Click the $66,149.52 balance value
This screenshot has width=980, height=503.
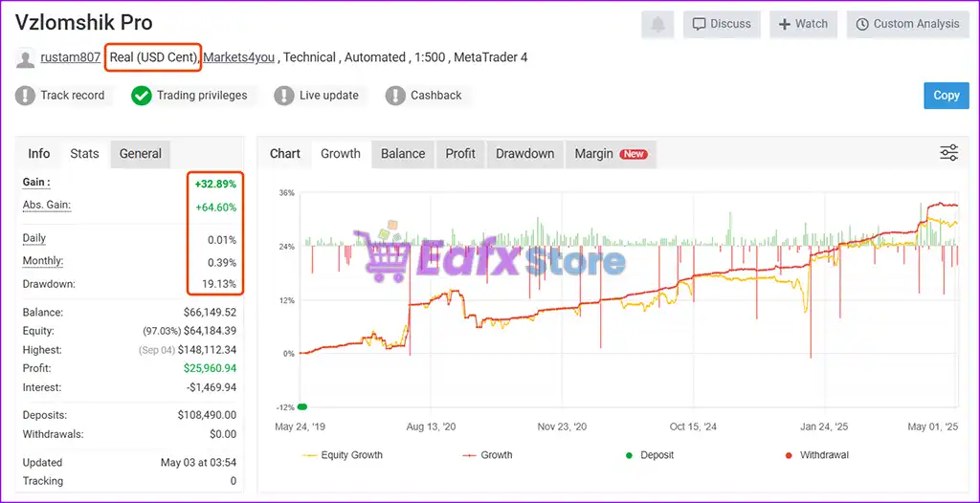click(210, 313)
